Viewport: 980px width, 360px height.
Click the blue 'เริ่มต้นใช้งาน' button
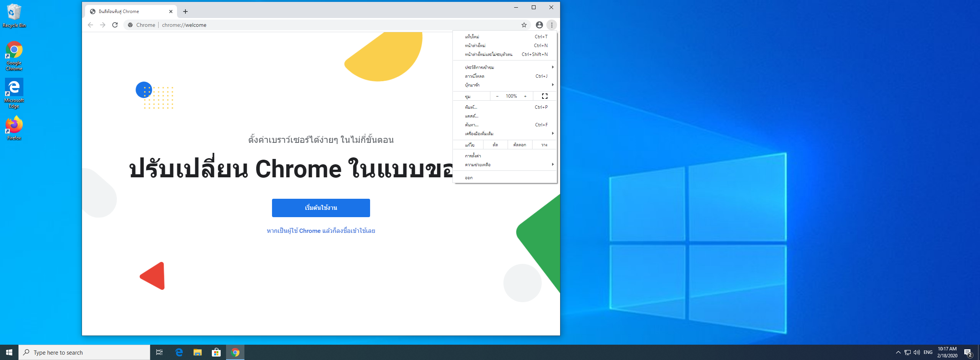pyautogui.click(x=321, y=208)
